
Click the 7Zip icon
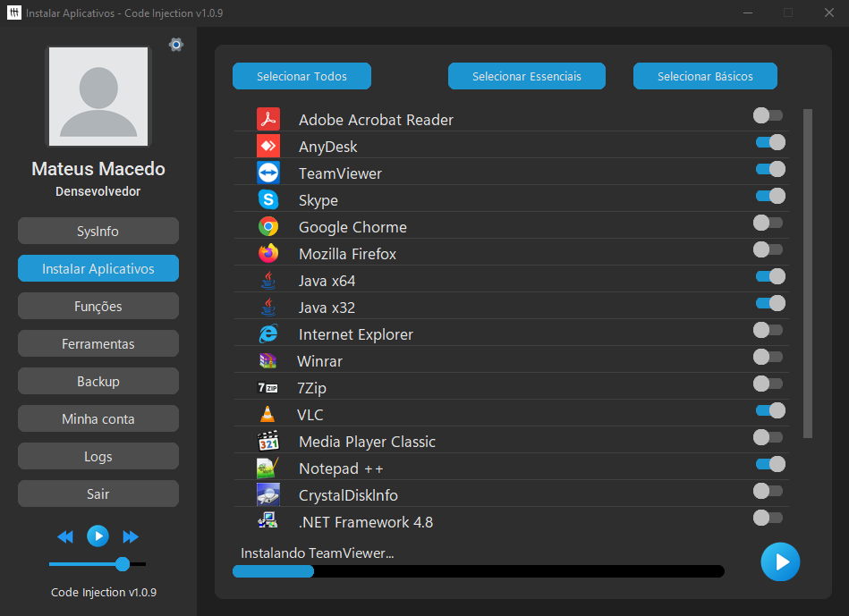(267, 388)
